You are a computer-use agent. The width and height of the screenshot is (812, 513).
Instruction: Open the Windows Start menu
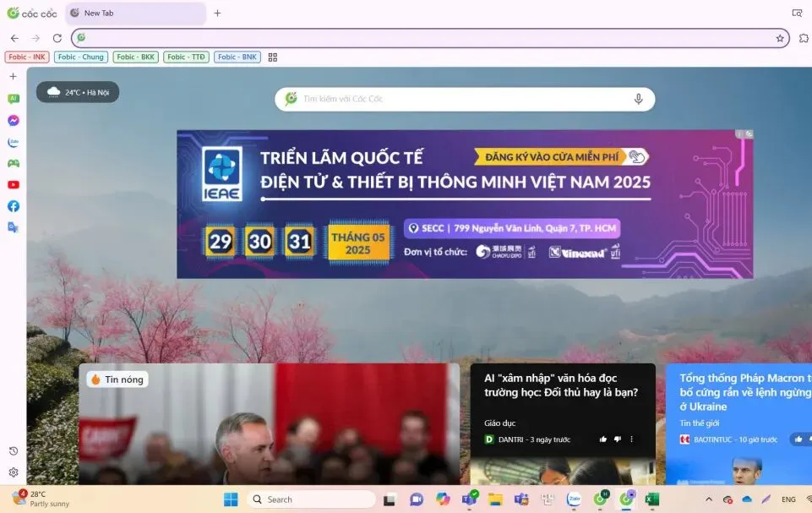[231, 499]
